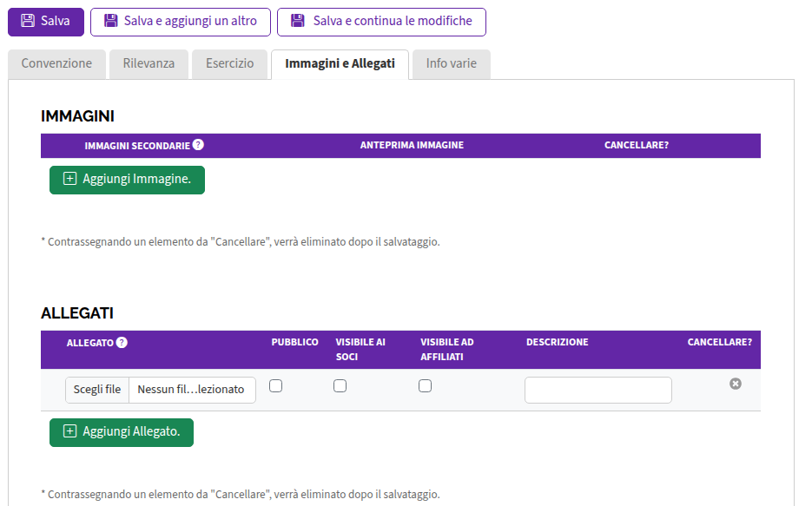Check the Pubblico checkbox

coord(276,386)
